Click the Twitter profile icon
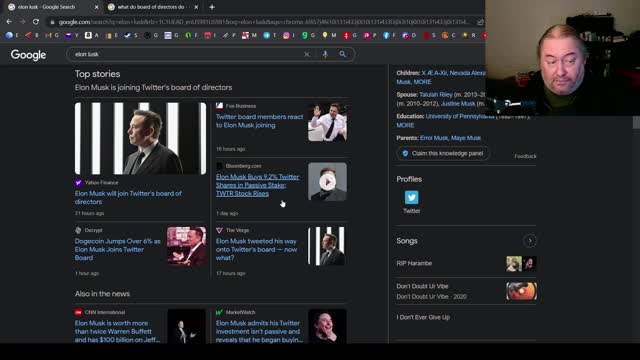This screenshot has height=360, width=640. pos(411,198)
